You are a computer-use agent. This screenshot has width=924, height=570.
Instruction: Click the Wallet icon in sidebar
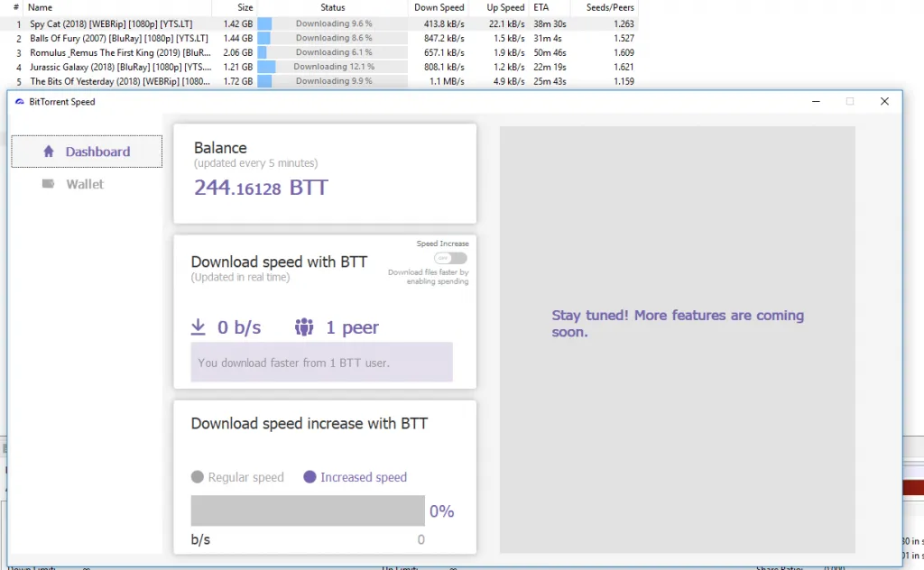pos(49,184)
